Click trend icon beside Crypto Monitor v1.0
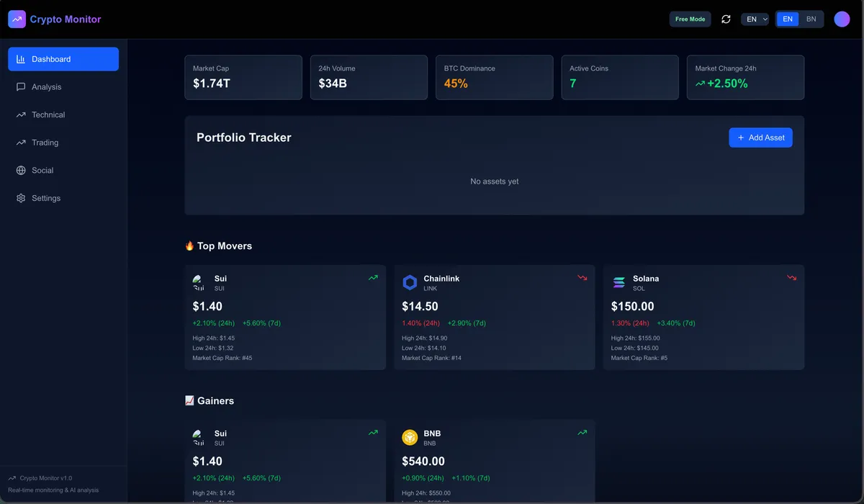This screenshot has height=504, width=864. pos(12,478)
